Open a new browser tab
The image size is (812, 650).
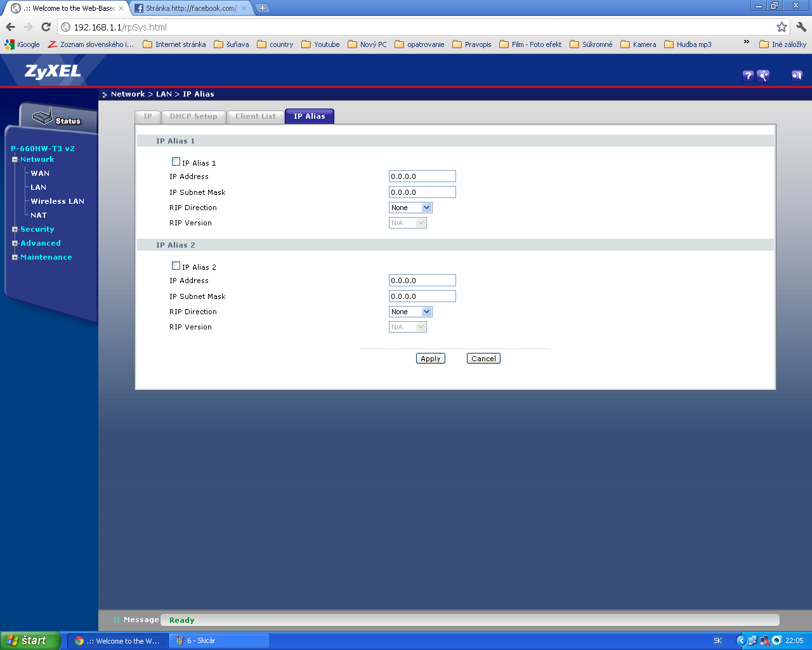(262, 8)
